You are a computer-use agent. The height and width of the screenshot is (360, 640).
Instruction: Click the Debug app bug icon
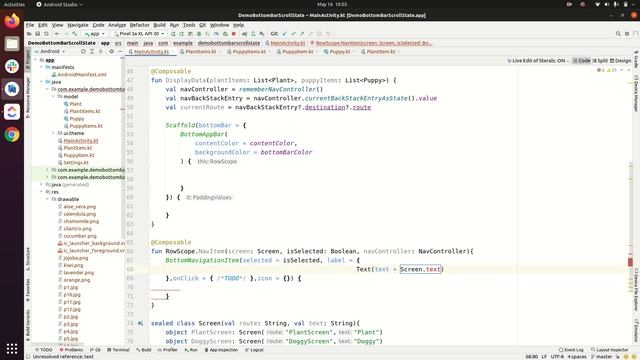(199, 34)
